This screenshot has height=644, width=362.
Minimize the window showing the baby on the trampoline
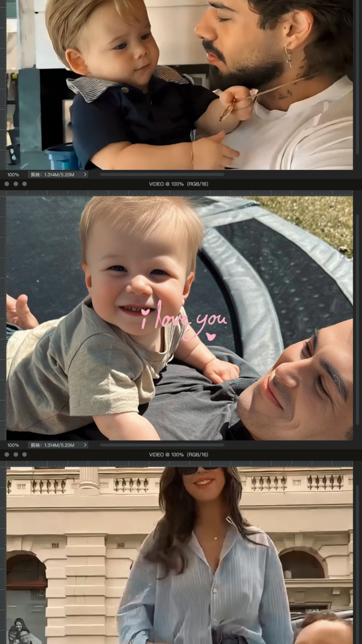tap(16, 184)
